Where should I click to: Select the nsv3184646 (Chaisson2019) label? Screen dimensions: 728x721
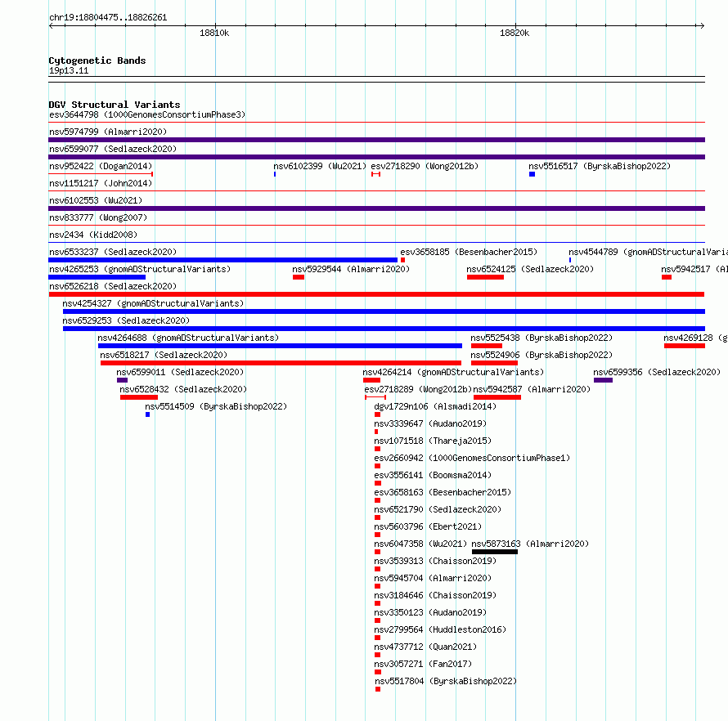[435, 595]
